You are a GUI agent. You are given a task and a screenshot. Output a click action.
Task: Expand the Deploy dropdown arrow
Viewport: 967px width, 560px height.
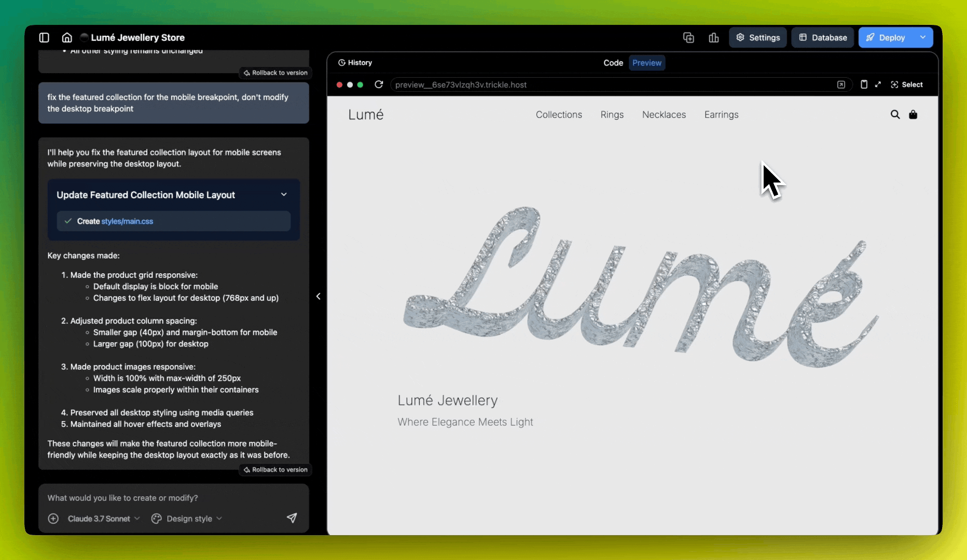[x=923, y=37]
